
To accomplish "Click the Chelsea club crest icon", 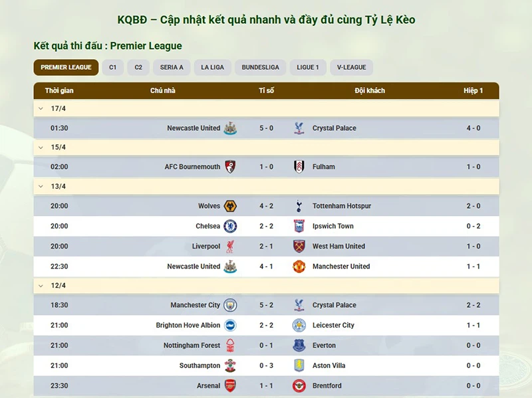I will 230,226.
